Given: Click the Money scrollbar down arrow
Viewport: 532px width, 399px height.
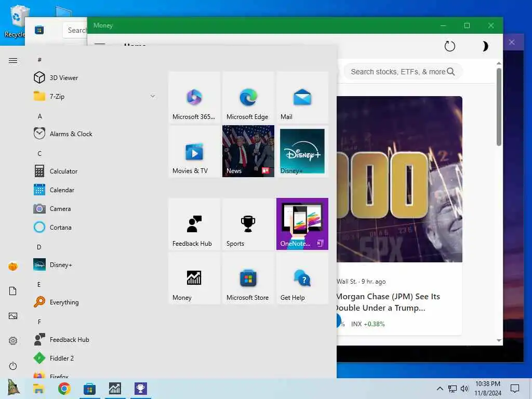Looking at the screenshot, I should pos(499,340).
